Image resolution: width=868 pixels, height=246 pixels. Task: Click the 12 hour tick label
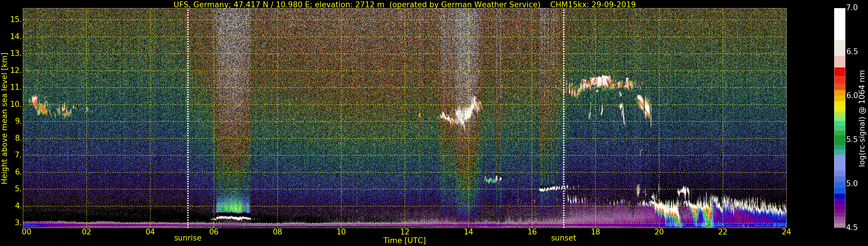coord(405,232)
